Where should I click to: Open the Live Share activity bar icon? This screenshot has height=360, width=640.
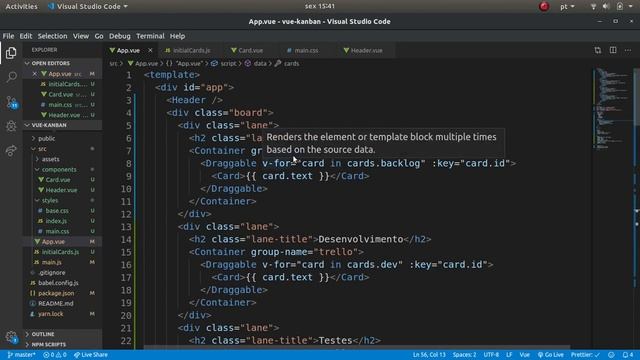pos(11,151)
